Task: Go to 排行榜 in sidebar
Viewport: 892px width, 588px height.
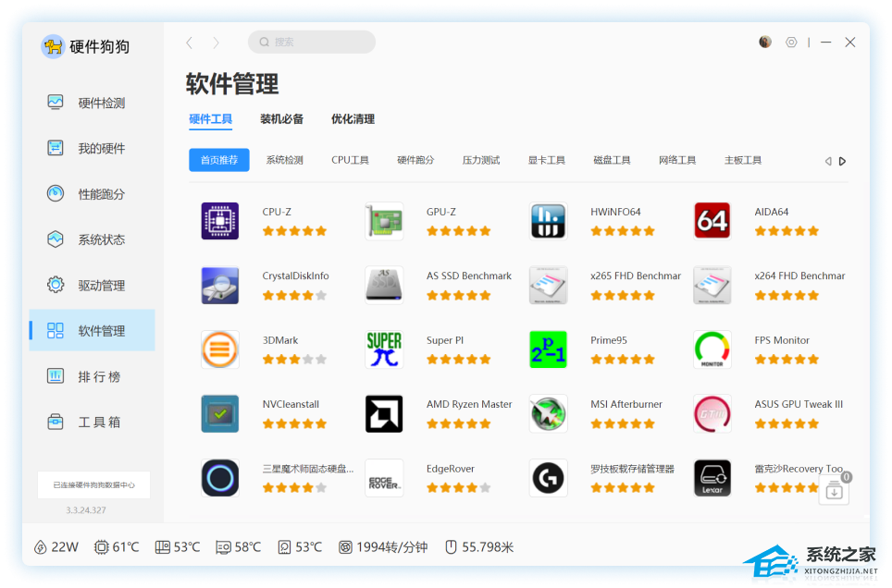Action: [93, 376]
